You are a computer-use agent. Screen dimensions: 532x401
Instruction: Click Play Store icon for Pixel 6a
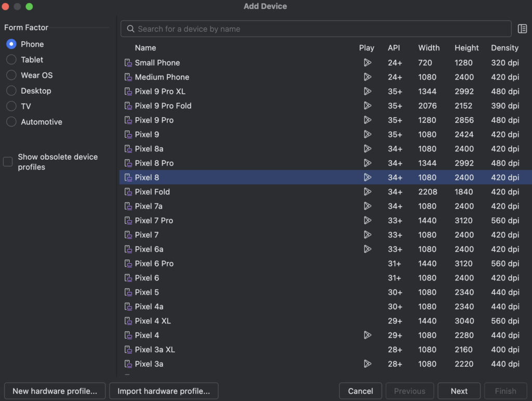(367, 249)
